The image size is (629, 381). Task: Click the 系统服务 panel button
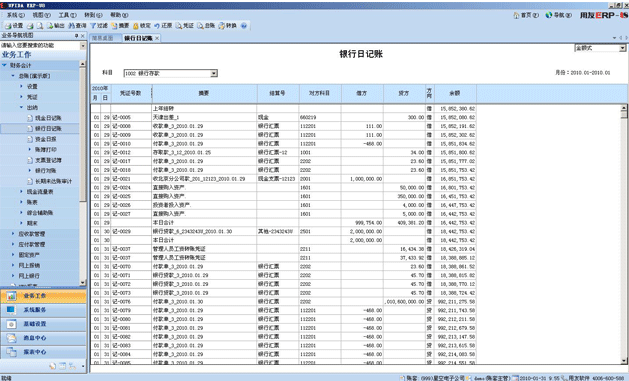43,310
